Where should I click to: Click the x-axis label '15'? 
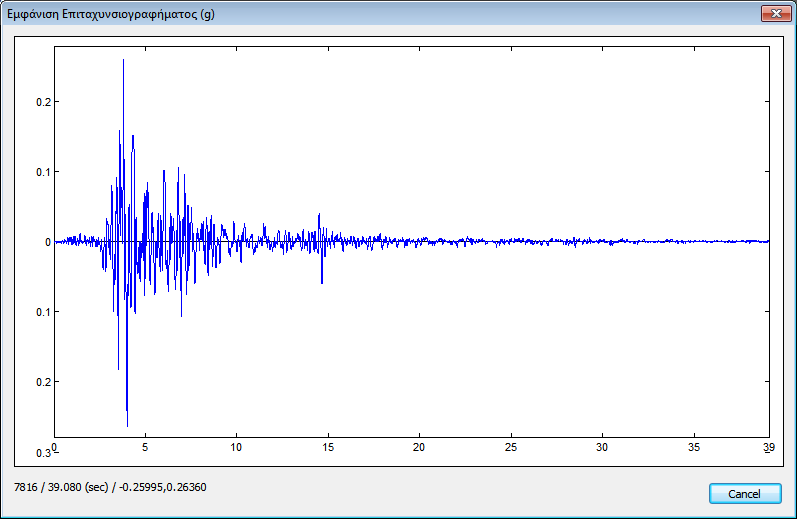[x=328, y=447]
